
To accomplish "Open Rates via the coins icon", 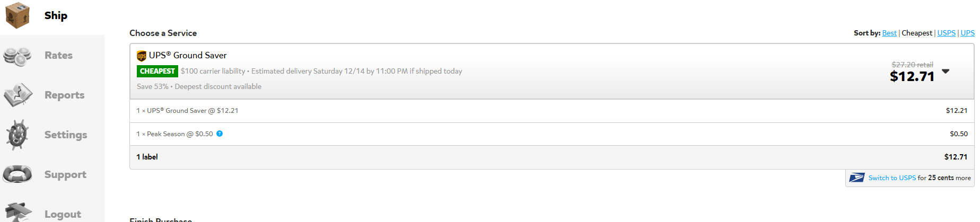I will pyautogui.click(x=17, y=56).
